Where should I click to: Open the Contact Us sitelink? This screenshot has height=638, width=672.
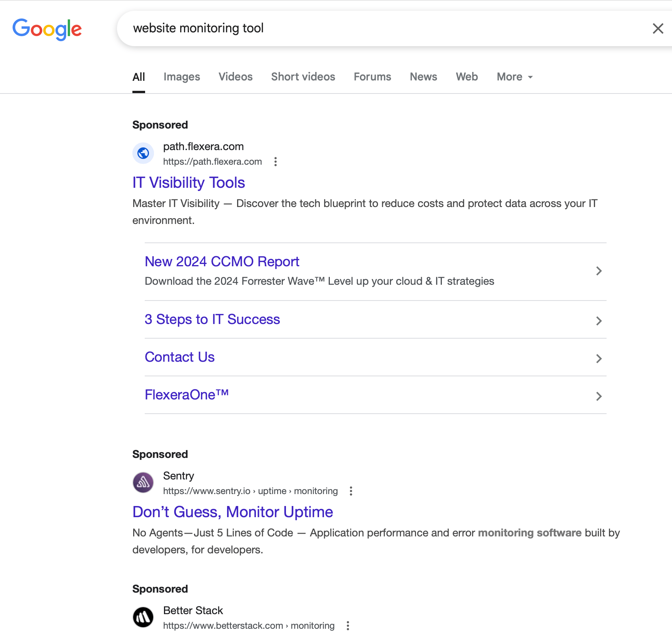click(180, 357)
